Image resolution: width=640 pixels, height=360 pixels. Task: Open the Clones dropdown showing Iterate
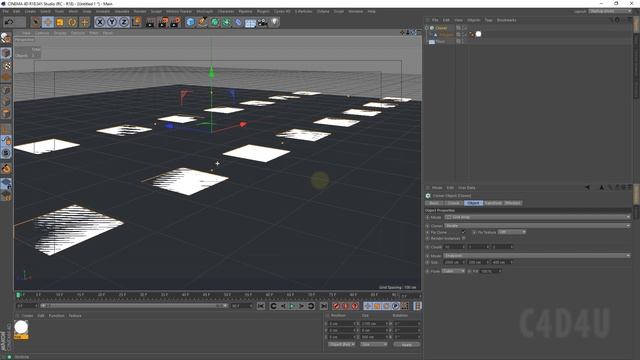click(x=537, y=225)
